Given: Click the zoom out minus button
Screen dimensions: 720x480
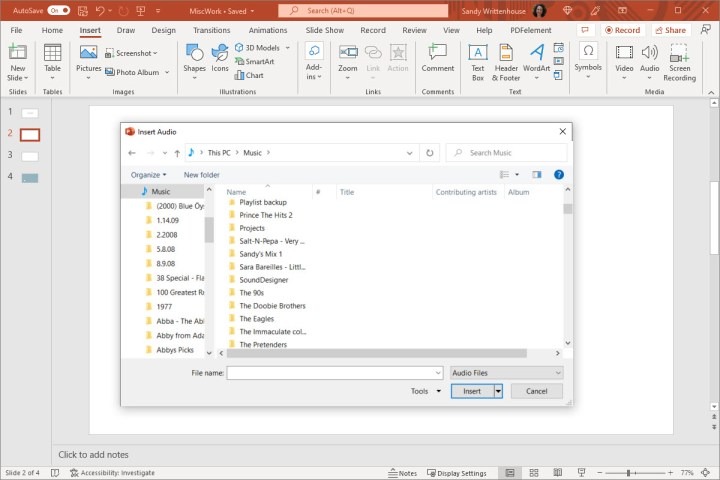Looking at the screenshot, I should tap(599, 473).
